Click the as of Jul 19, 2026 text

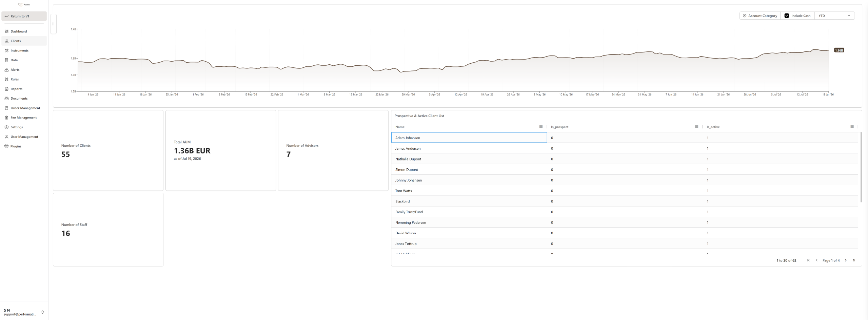coord(187,159)
